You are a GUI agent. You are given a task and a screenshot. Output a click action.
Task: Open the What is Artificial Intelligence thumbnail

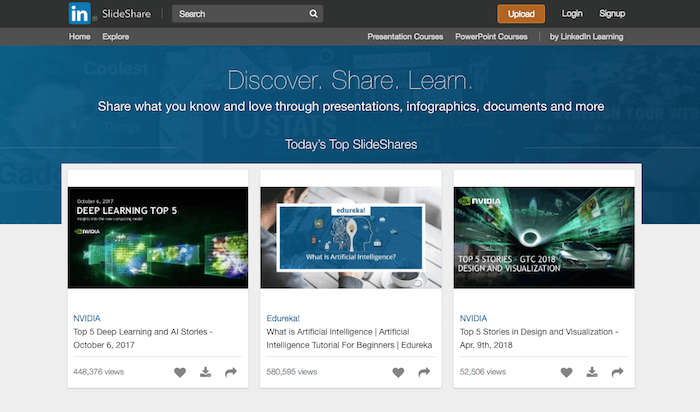351,237
